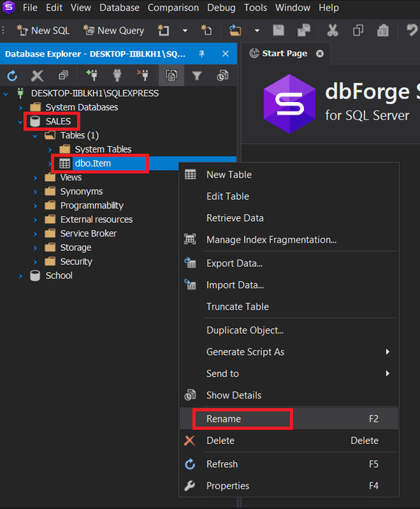Choose New Table from the context menu

(x=289, y=175)
